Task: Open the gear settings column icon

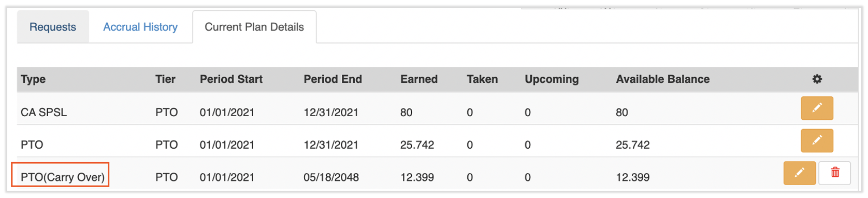Action: [x=817, y=79]
